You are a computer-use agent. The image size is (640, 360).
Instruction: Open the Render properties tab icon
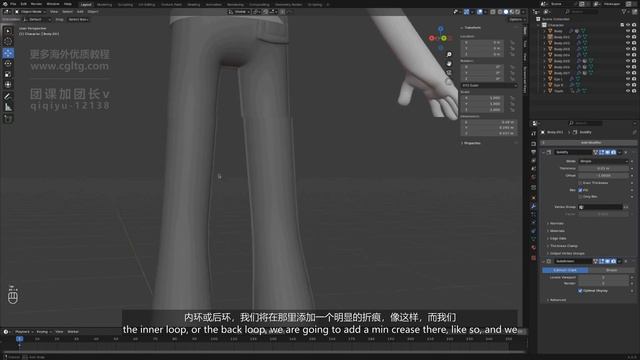(x=533, y=144)
